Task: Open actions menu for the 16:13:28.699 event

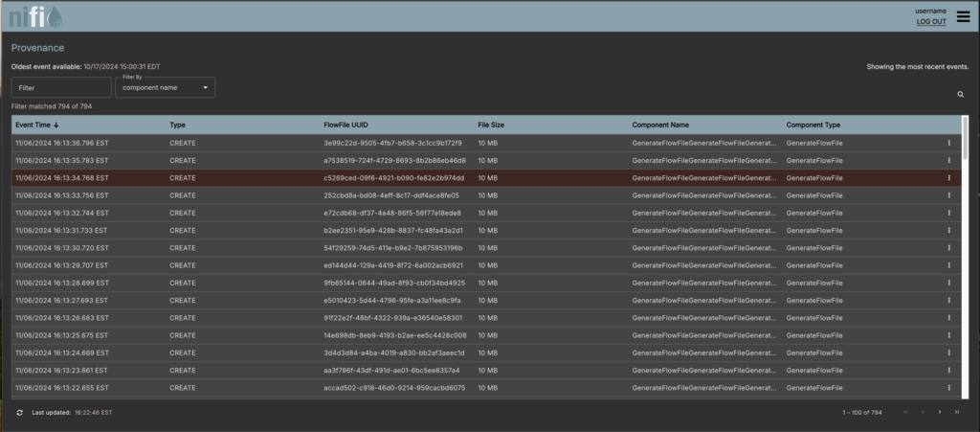Action: tap(948, 284)
